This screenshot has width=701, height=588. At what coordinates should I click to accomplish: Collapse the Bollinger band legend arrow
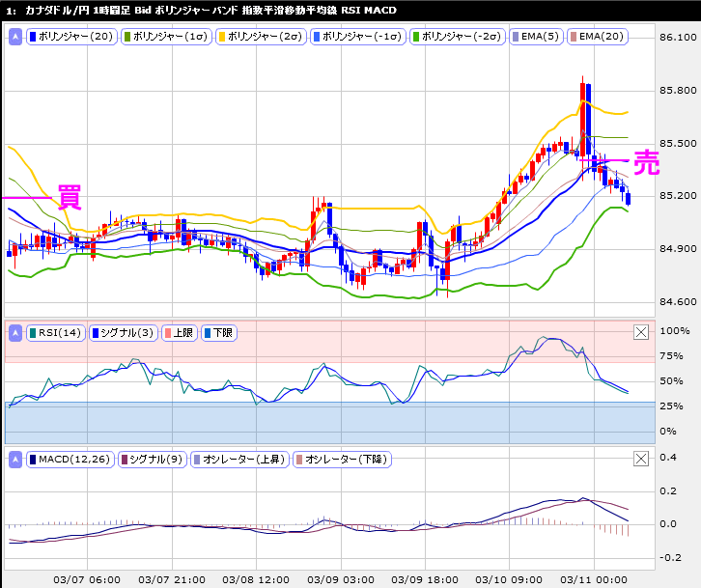15,37
